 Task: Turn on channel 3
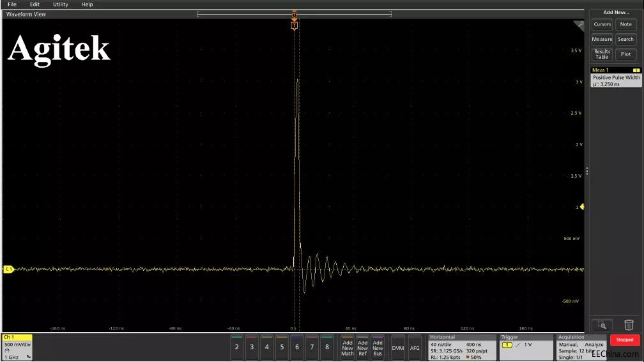click(252, 347)
